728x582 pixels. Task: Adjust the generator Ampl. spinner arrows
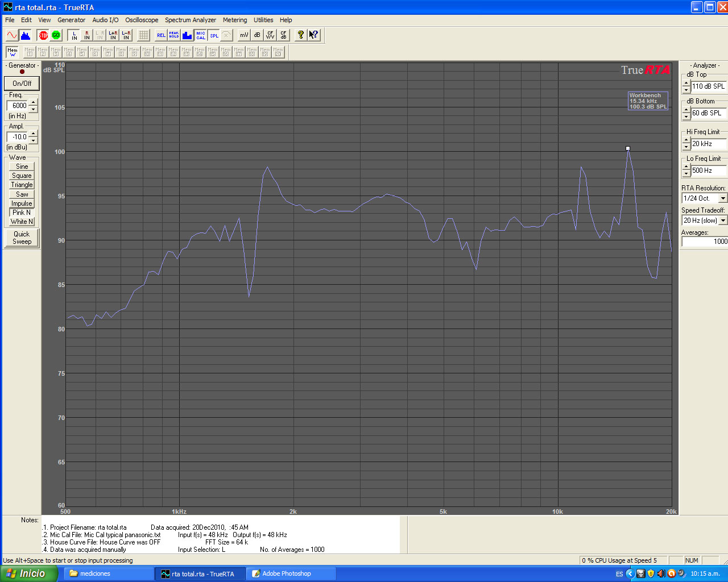pos(34,137)
